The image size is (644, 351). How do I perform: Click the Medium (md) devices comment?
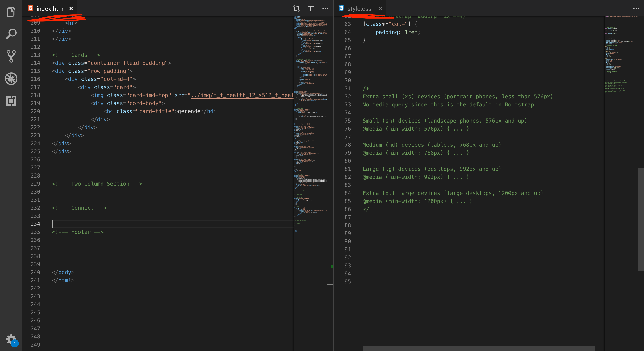click(432, 145)
